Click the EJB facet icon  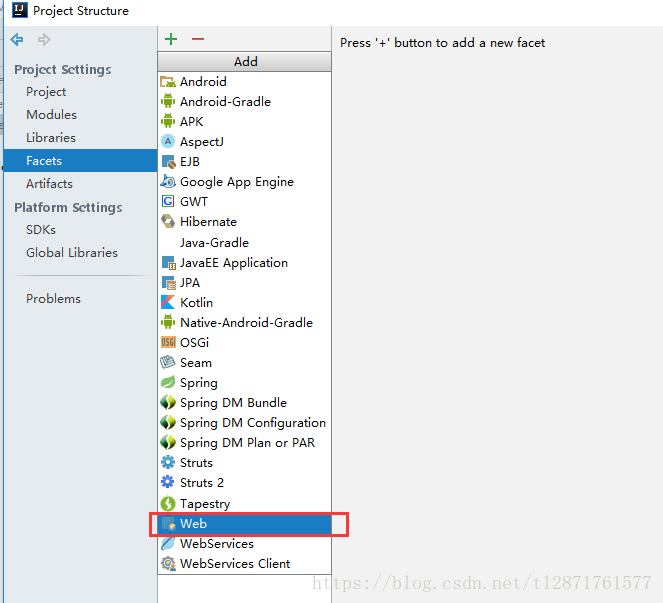click(168, 162)
